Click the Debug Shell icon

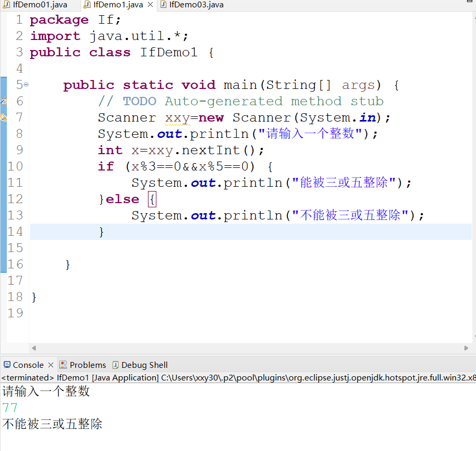point(115,365)
